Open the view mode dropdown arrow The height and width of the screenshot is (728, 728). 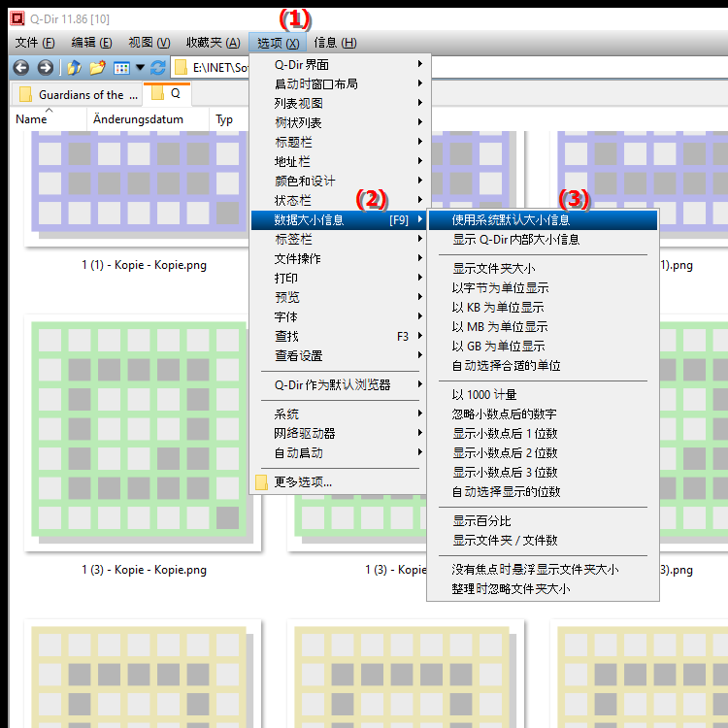pyautogui.click(x=140, y=68)
